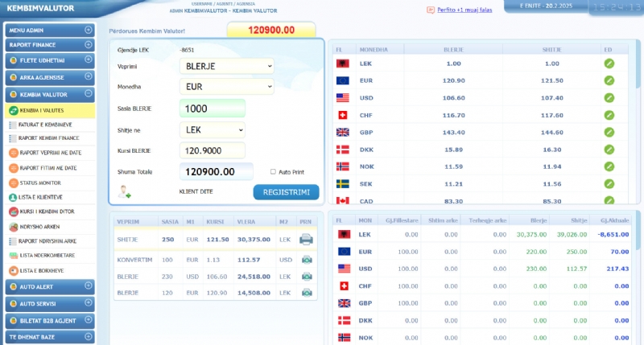Enable the Auto Print checkbox
Screen dimensions: 644x345
(273, 172)
